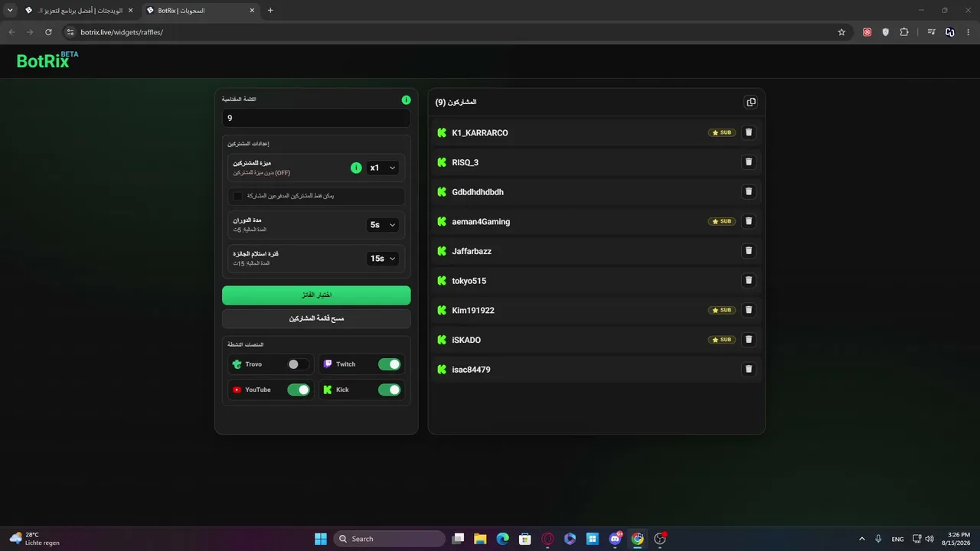Open File Explorer from taskbar
Viewport: 980px width, 551px height.
(480, 539)
